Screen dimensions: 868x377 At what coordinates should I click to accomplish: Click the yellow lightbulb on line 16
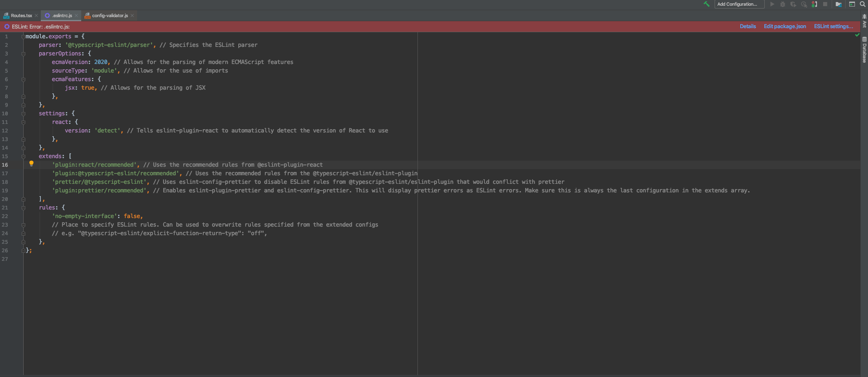(31, 164)
